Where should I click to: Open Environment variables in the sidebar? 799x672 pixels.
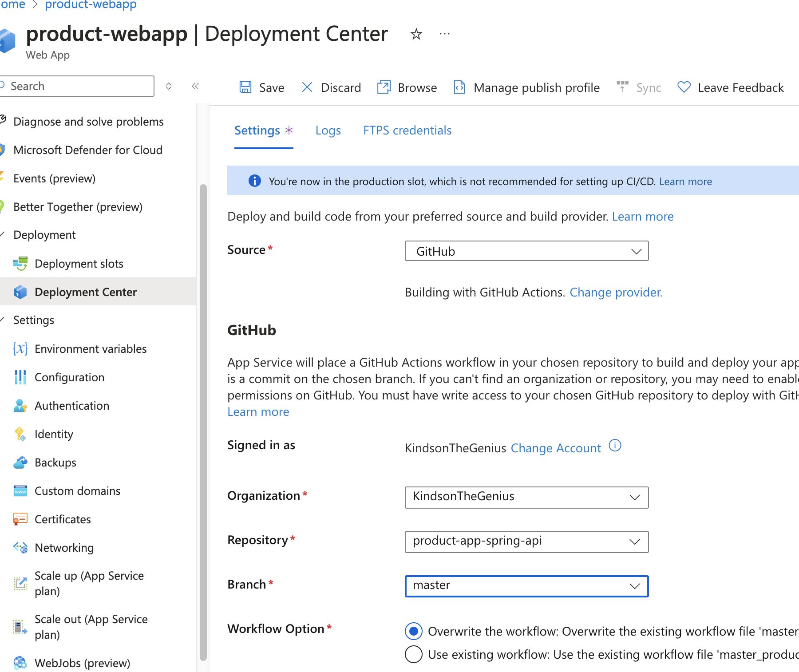point(90,349)
